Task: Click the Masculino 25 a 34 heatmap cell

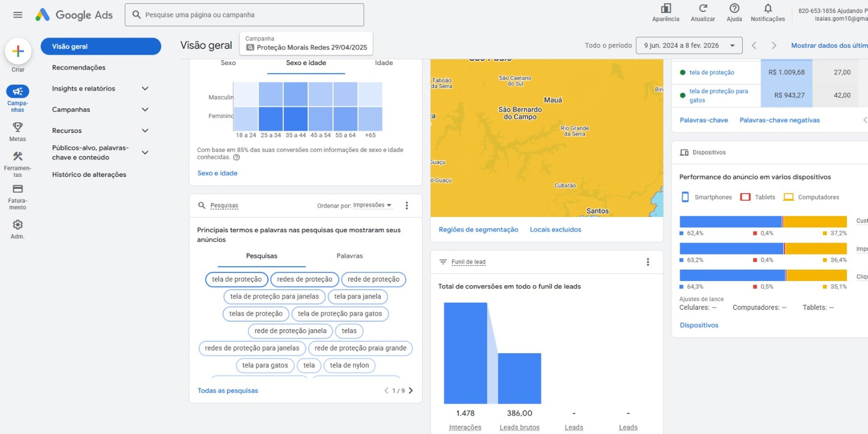Action: [271, 94]
